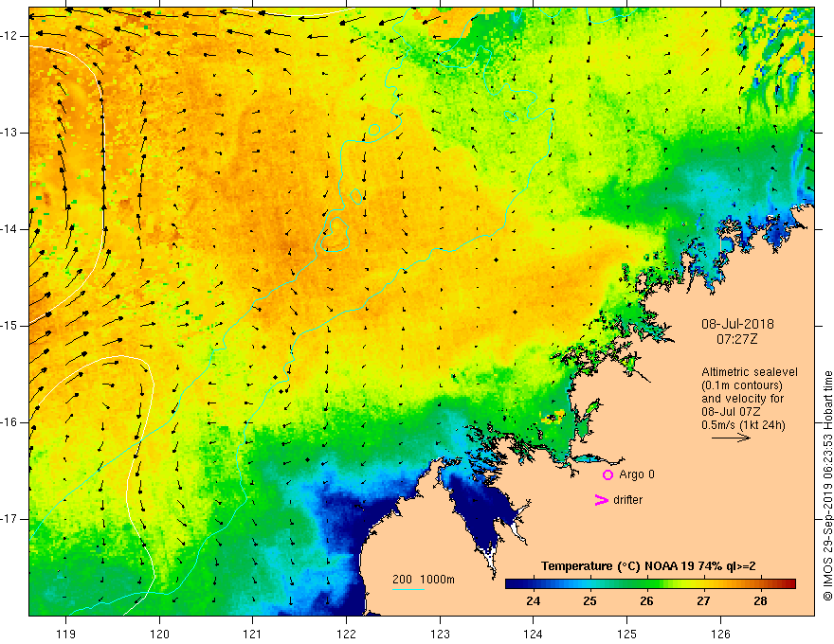The width and height of the screenshot is (834, 644).
Task: Click latitude label -14 on left axis
Action: [x=9, y=229]
